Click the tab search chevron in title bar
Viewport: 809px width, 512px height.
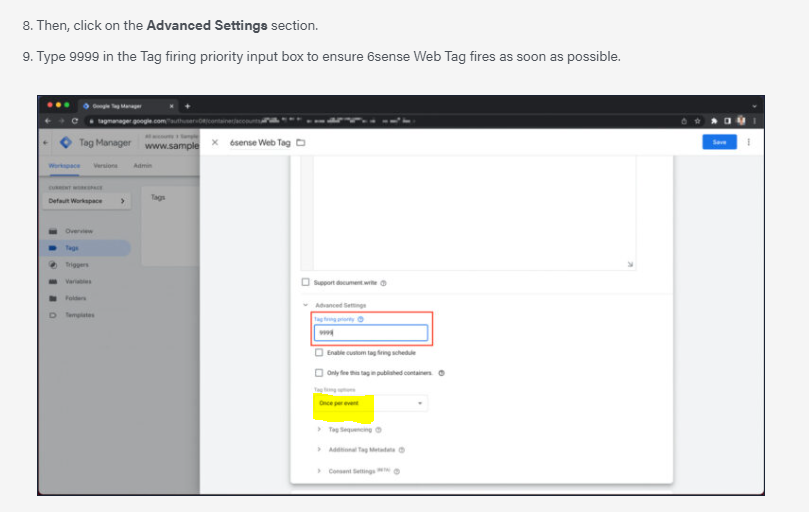coord(754,106)
